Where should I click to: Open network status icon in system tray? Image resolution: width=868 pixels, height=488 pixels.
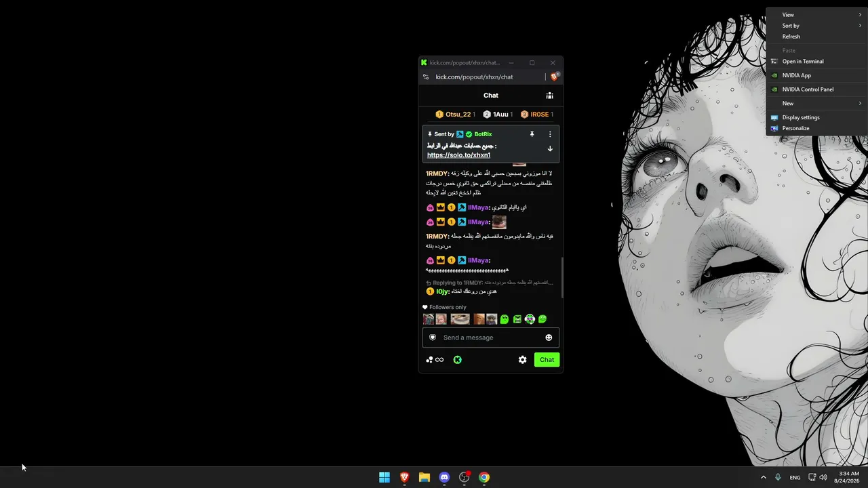click(812, 477)
